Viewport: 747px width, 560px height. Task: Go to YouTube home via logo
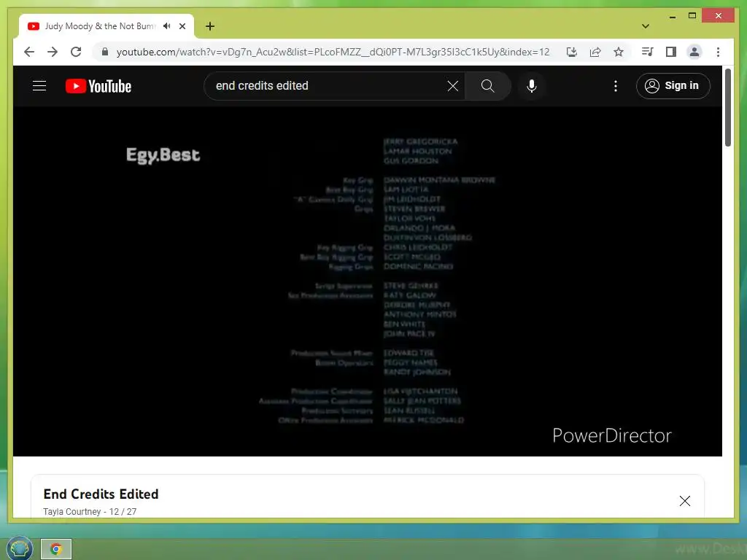[x=98, y=86]
